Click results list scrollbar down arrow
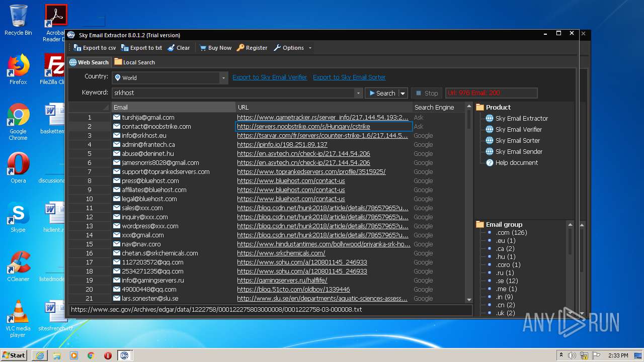Image resolution: width=644 pixels, height=362 pixels. click(x=469, y=299)
